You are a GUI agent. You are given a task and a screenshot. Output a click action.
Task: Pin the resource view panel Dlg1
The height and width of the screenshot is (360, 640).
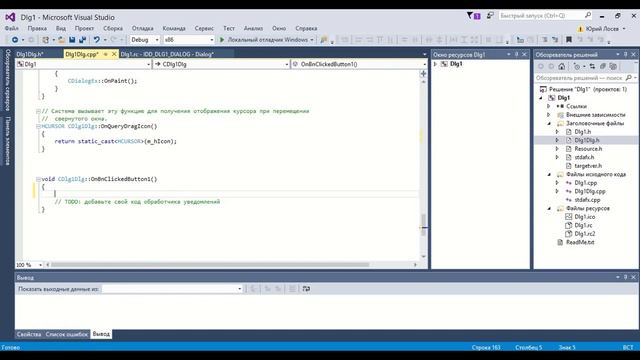pyautogui.click(x=516, y=54)
